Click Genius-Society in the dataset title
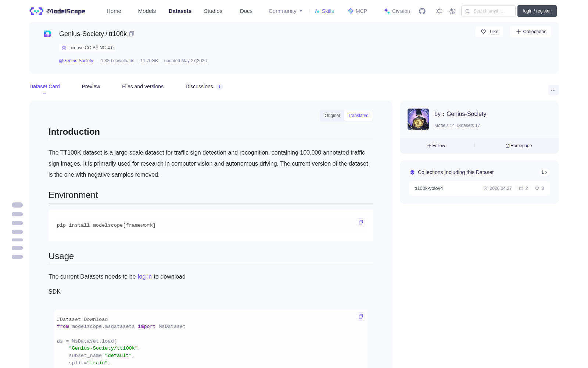The width and height of the screenshot is (588, 368). (x=82, y=34)
